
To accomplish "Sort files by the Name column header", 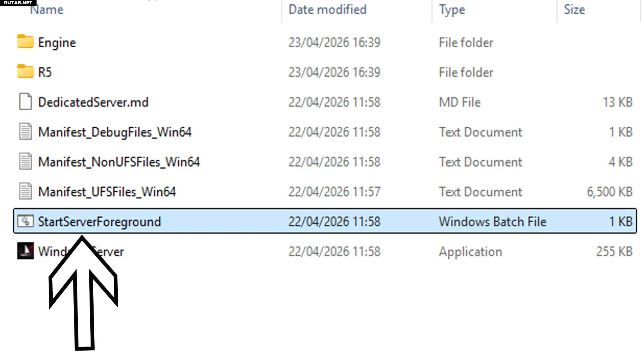I will (x=47, y=10).
